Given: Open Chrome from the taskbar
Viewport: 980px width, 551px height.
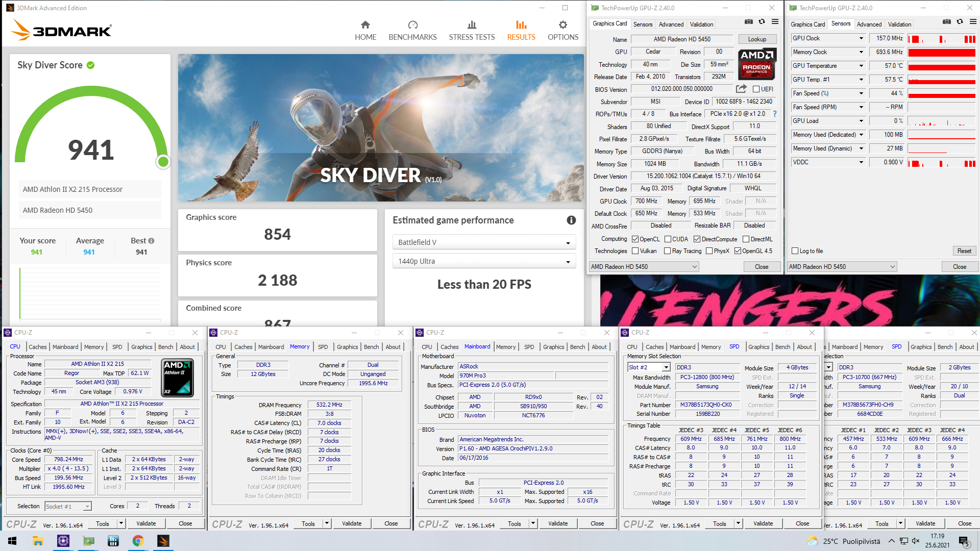Looking at the screenshot, I should click(x=138, y=541).
